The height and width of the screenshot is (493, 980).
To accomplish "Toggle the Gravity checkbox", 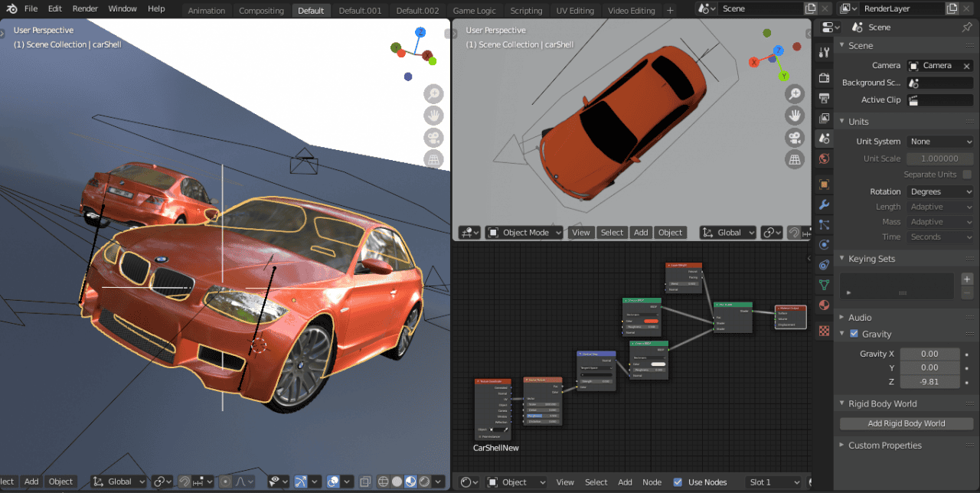I will 852,334.
